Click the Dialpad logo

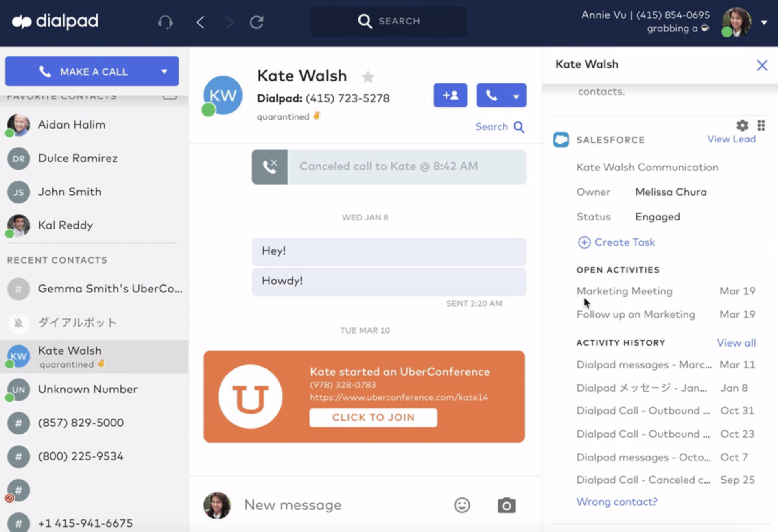[x=55, y=21]
